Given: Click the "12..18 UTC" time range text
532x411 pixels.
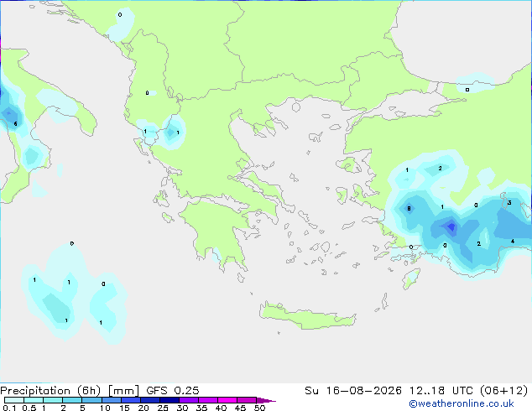Looking at the screenshot, I should pos(441,391).
